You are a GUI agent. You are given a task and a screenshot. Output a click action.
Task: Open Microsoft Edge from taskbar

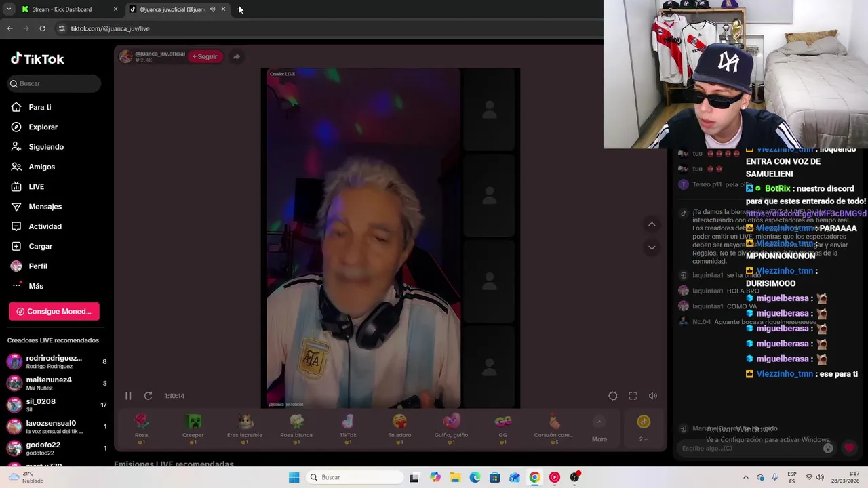[475, 477]
